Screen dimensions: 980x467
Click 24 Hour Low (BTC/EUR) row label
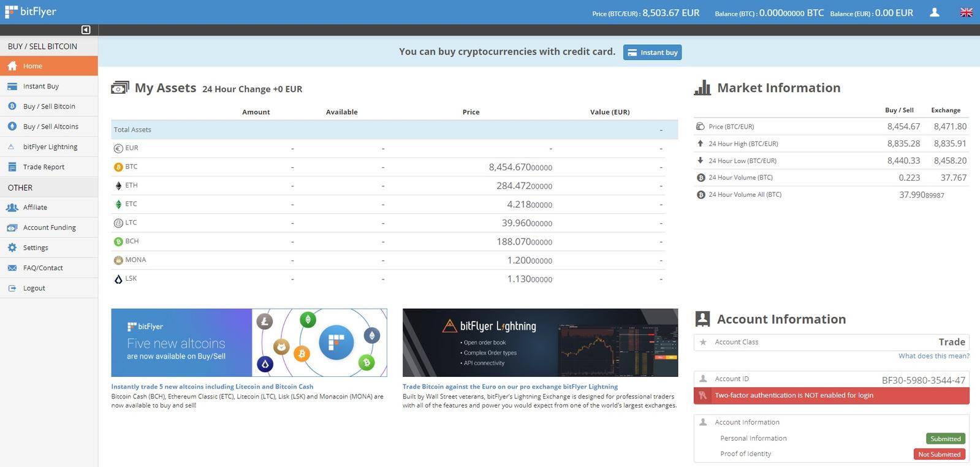click(742, 161)
